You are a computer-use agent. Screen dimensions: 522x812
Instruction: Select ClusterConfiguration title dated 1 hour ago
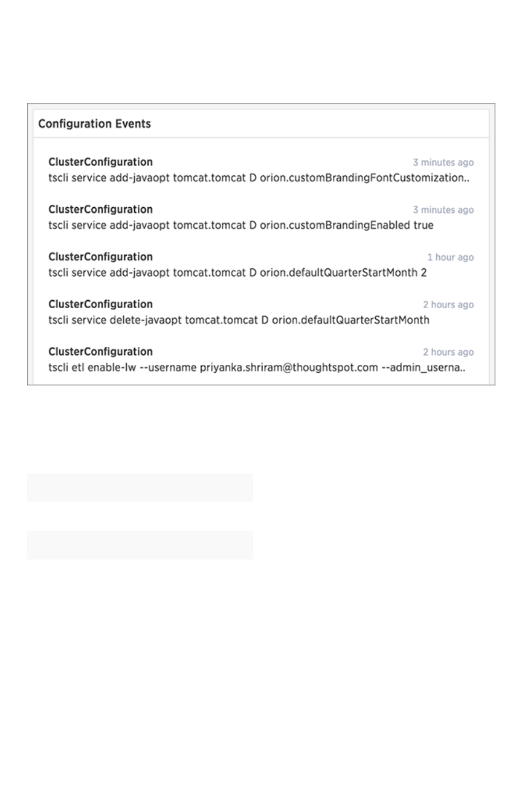click(100, 257)
